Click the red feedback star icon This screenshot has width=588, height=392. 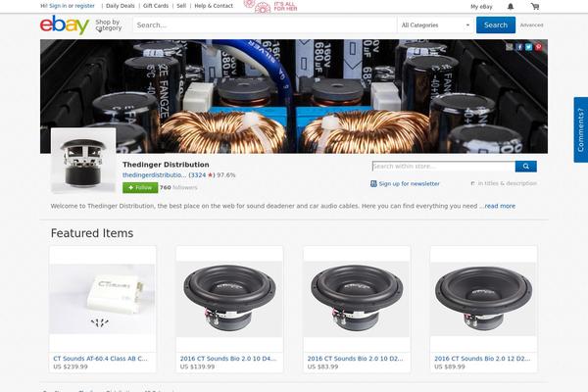coord(211,174)
